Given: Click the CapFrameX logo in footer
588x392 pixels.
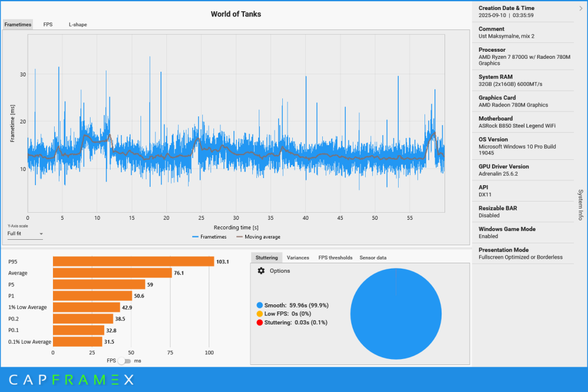Looking at the screenshot, I should click(71, 380).
